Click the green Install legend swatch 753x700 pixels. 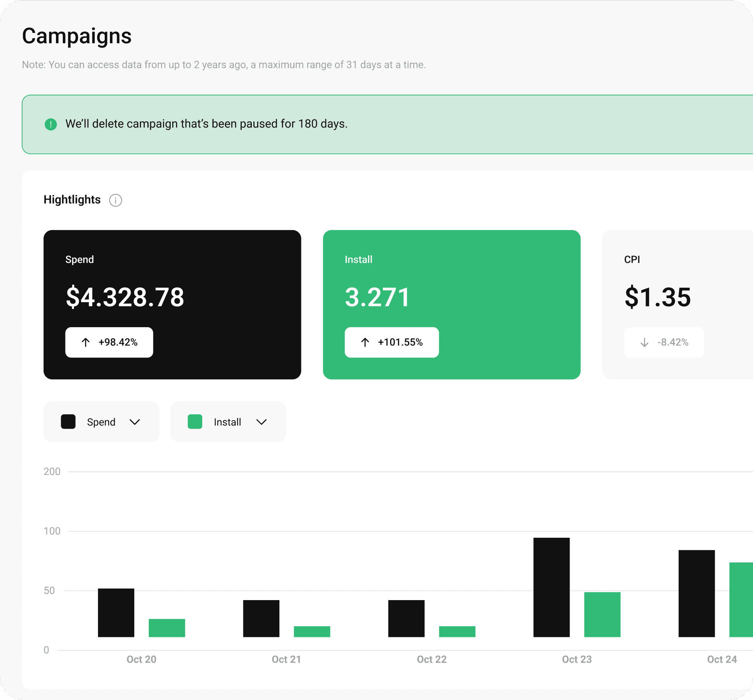[x=195, y=422]
